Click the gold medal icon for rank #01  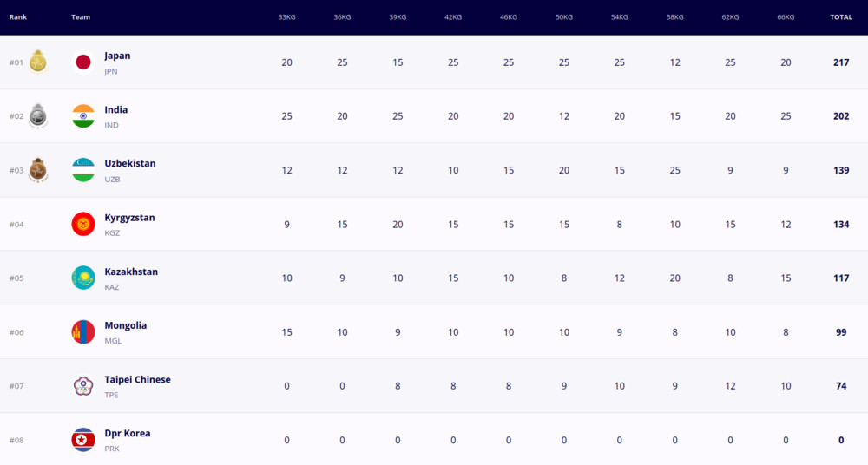[37, 62]
